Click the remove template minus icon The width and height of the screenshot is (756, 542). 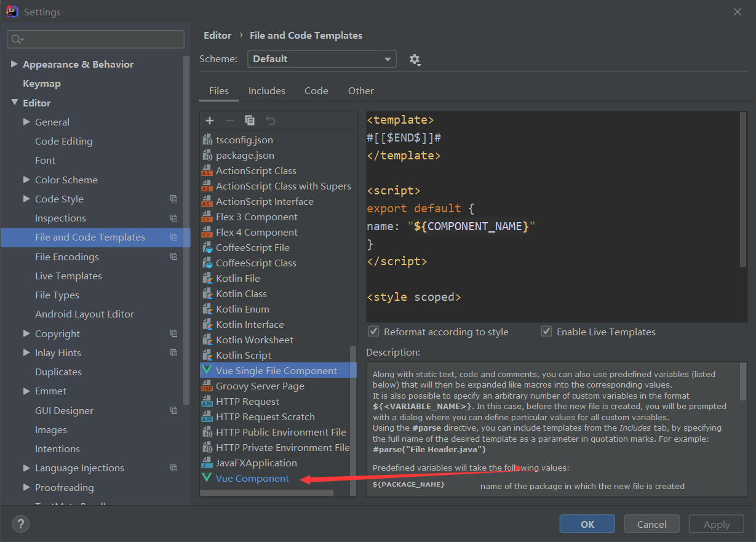tap(230, 121)
